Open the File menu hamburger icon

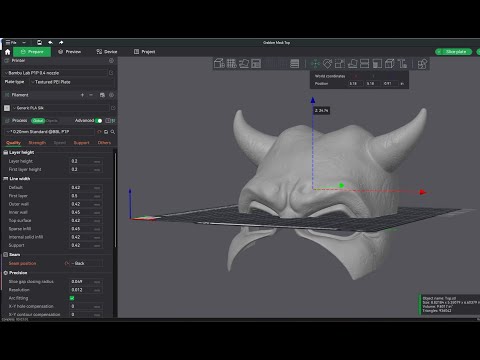click(8, 42)
